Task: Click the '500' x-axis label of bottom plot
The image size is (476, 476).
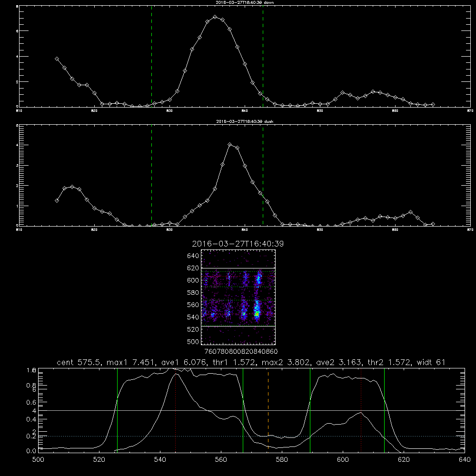Action: click(38, 460)
